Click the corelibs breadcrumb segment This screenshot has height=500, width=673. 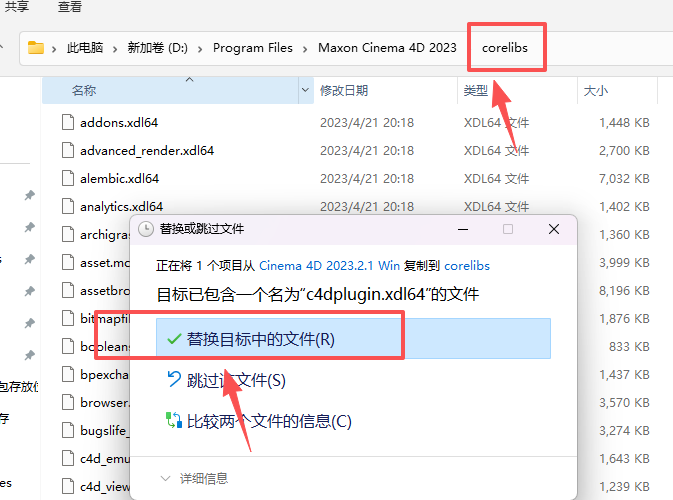(x=505, y=48)
